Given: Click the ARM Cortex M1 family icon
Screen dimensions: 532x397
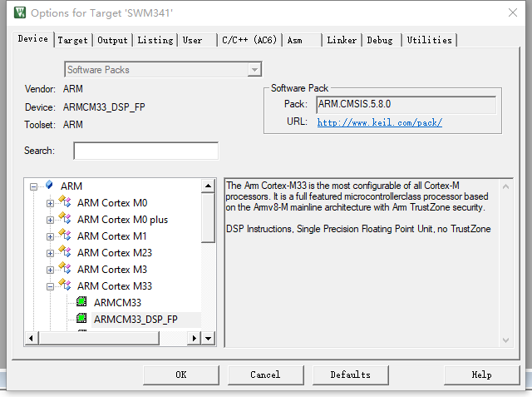Looking at the screenshot, I should point(65,235).
